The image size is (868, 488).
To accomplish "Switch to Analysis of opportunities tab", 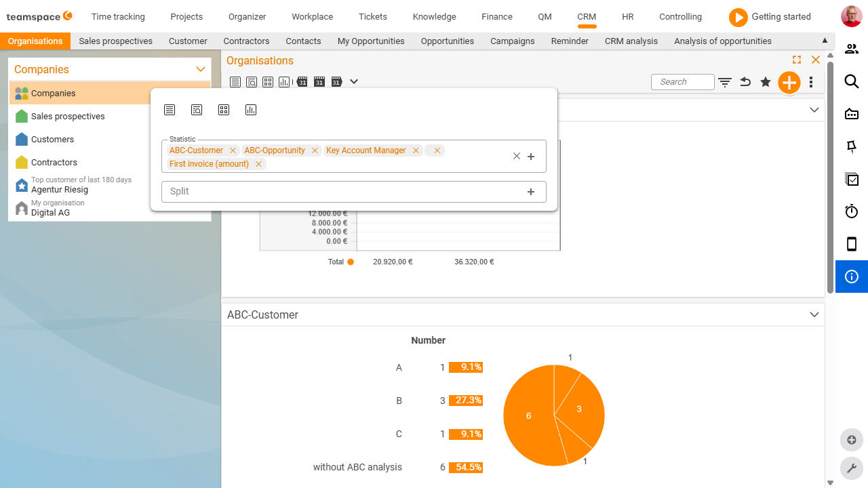I will point(723,41).
